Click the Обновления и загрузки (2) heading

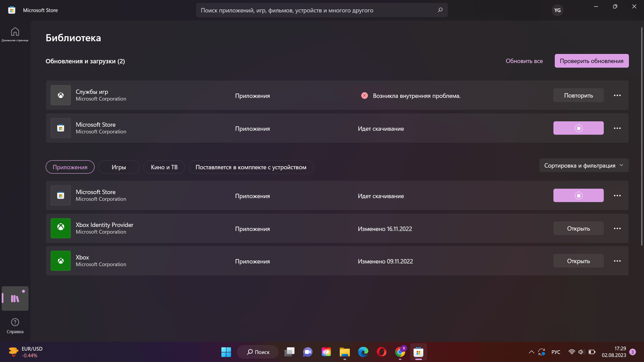pyautogui.click(x=85, y=61)
